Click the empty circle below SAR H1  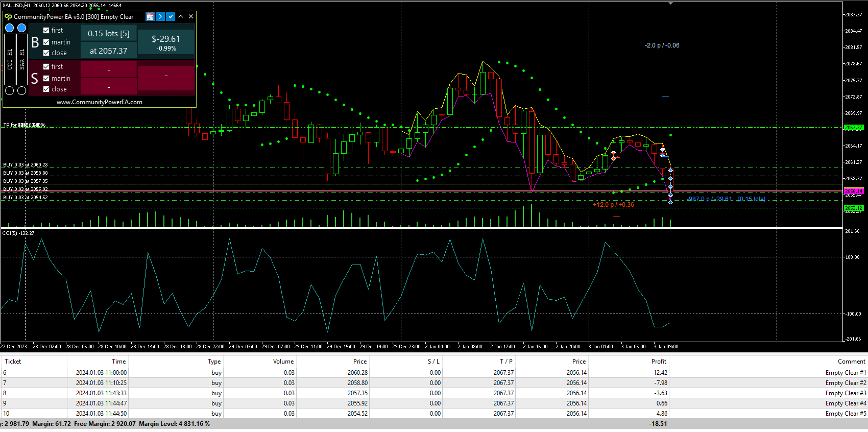pos(21,90)
